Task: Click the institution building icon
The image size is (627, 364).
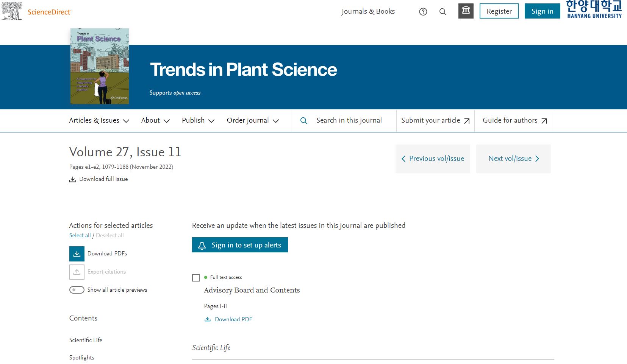Action: [466, 11]
